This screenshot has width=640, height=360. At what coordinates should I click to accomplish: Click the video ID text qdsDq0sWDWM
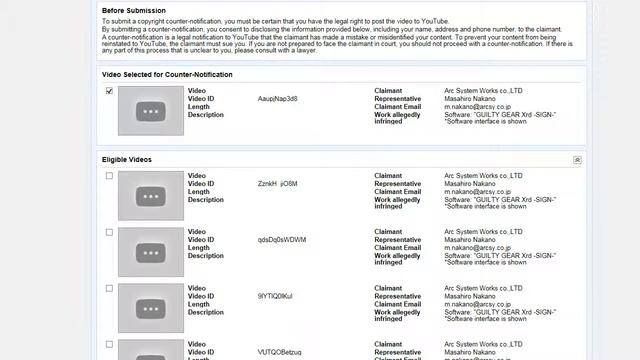tap(282, 240)
